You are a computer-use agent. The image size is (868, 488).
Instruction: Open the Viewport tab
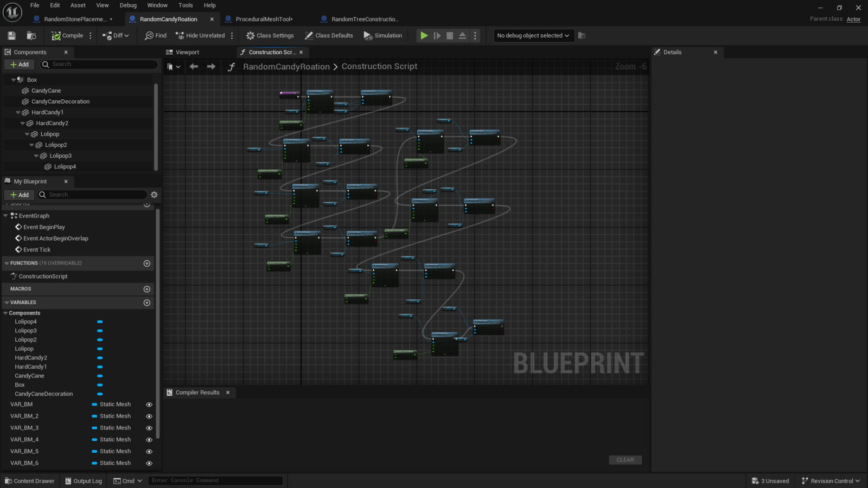(187, 53)
